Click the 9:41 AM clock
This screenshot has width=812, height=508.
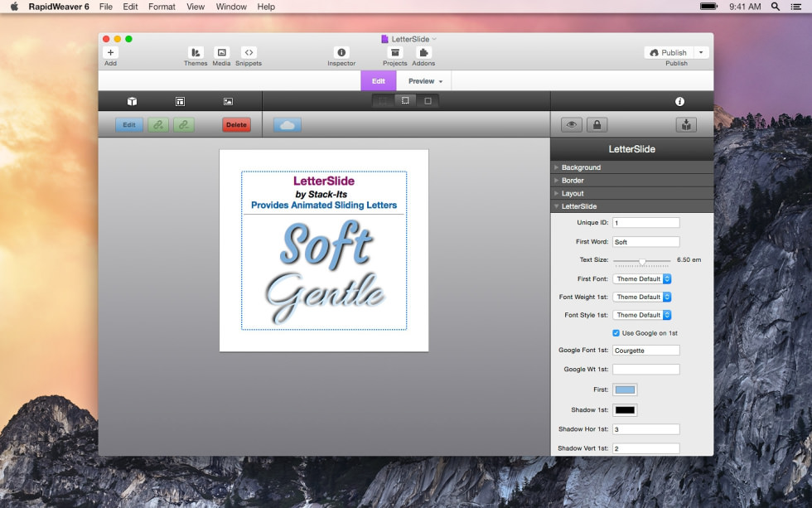click(x=745, y=7)
